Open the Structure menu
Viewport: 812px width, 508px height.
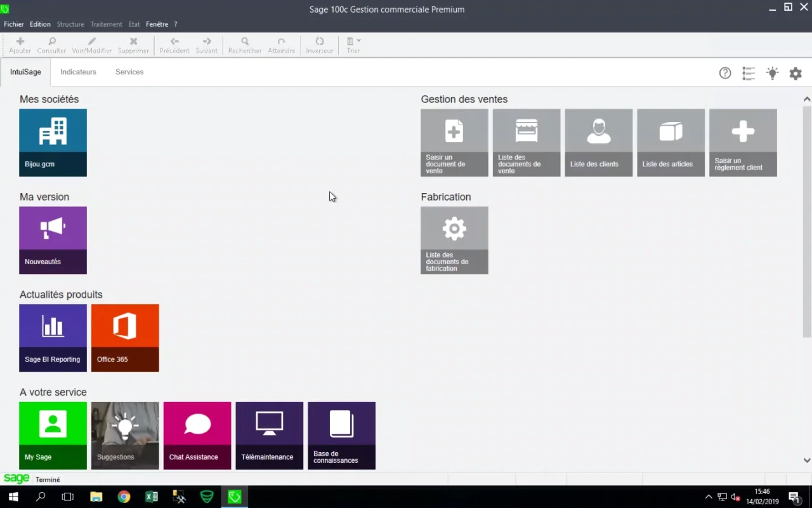(70, 24)
